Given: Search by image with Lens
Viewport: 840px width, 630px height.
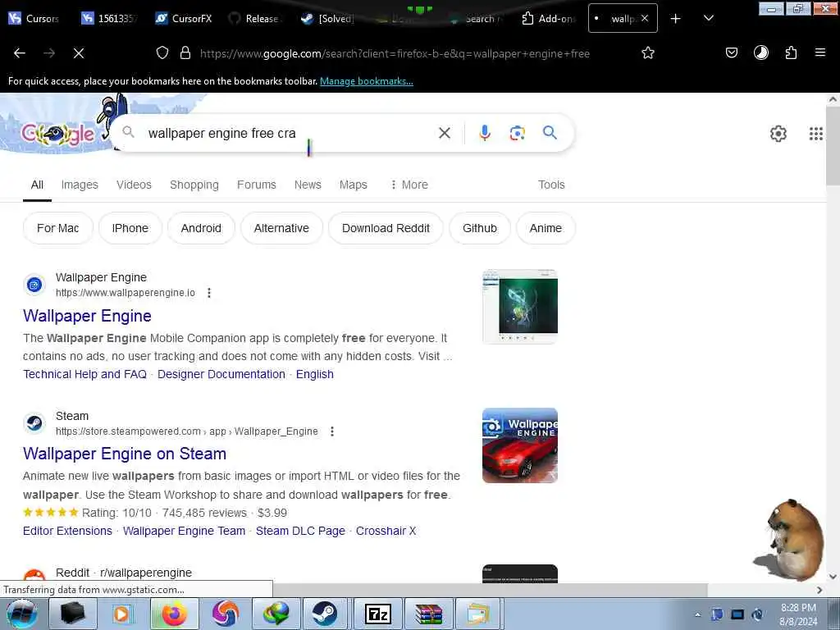Looking at the screenshot, I should tap(518, 133).
